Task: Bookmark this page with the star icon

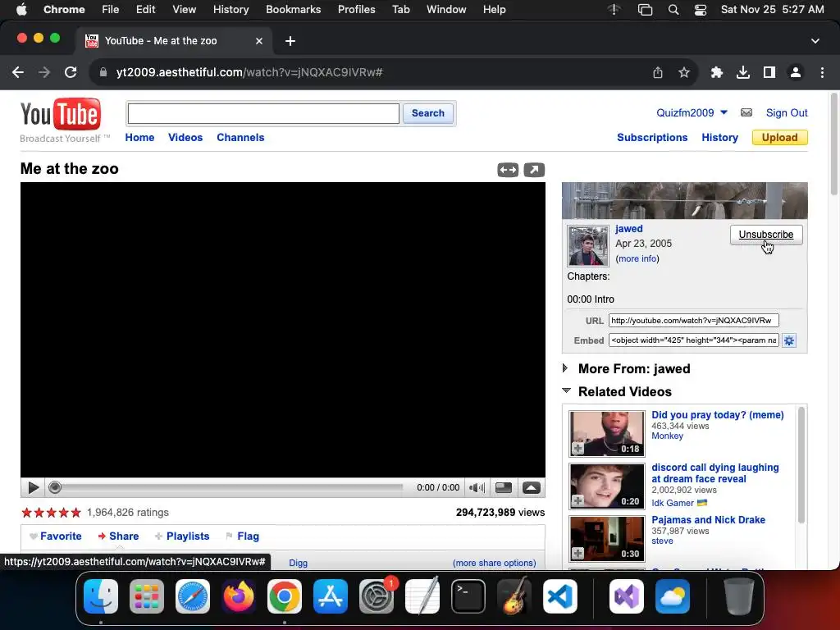Action: (x=684, y=72)
